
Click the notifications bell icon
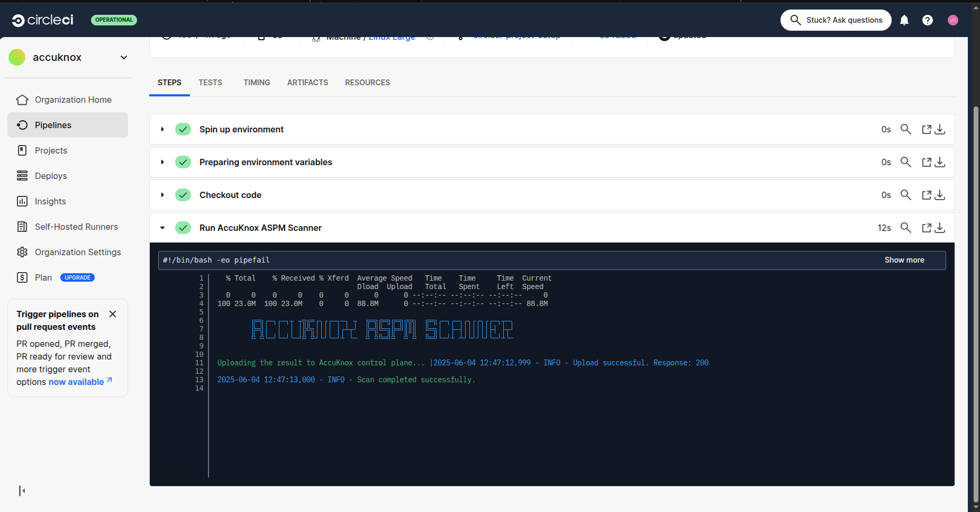904,20
